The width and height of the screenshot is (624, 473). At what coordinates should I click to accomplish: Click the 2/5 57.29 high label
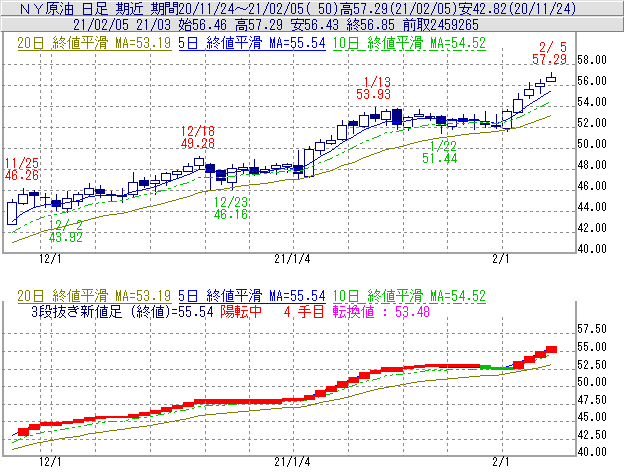550,53
